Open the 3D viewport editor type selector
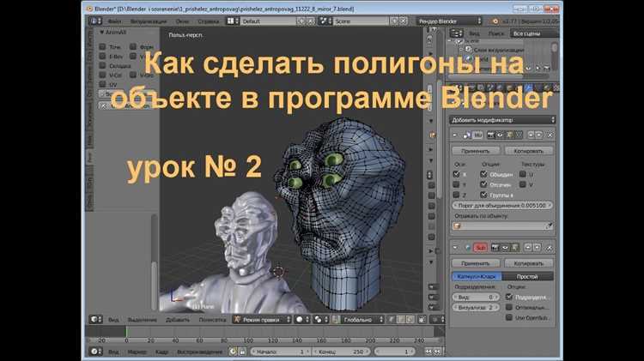This screenshot has width=644, height=361. 96,319
